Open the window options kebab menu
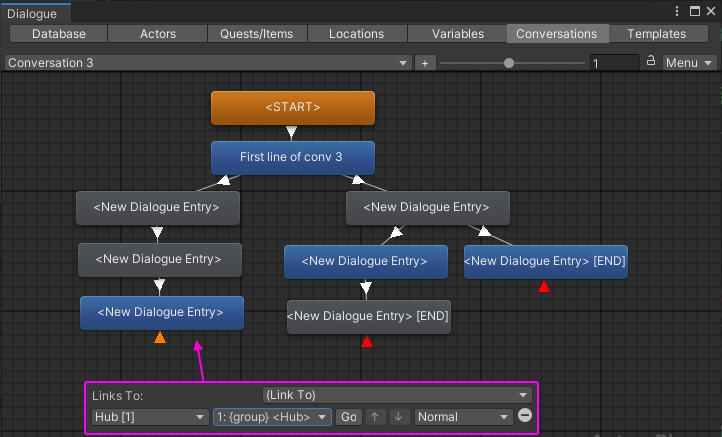 click(676, 11)
